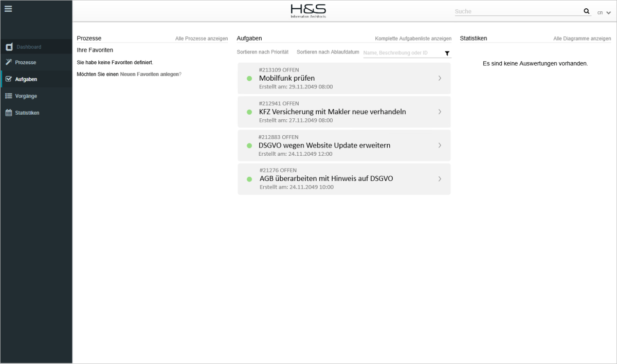
Task: Click the Vorgänge list icon
Action: [x=9, y=96]
